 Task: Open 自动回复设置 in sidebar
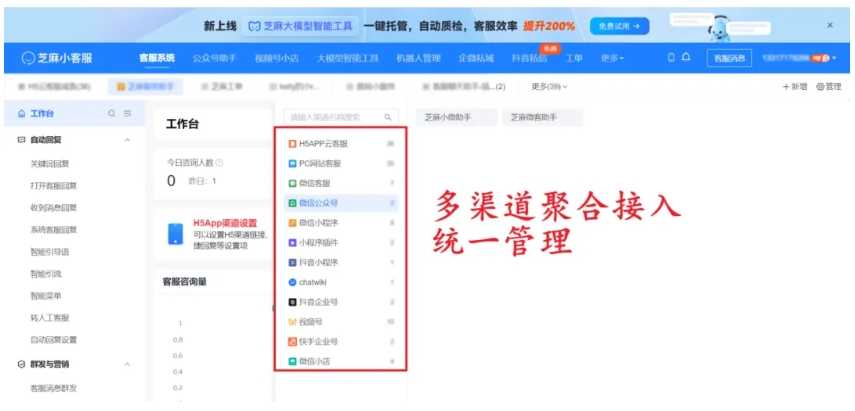[x=53, y=340]
